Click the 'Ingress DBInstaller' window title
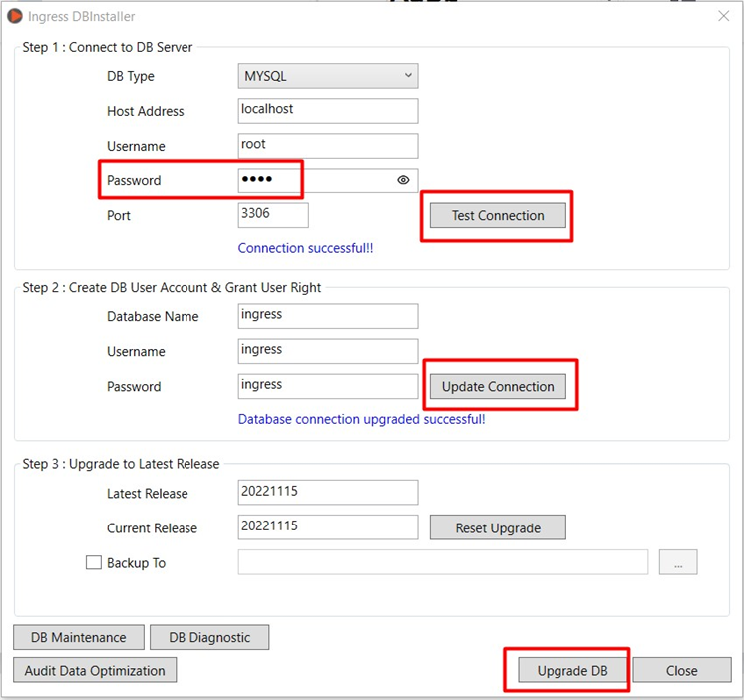The width and height of the screenshot is (744, 700). pyautogui.click(x=82, y=17)
